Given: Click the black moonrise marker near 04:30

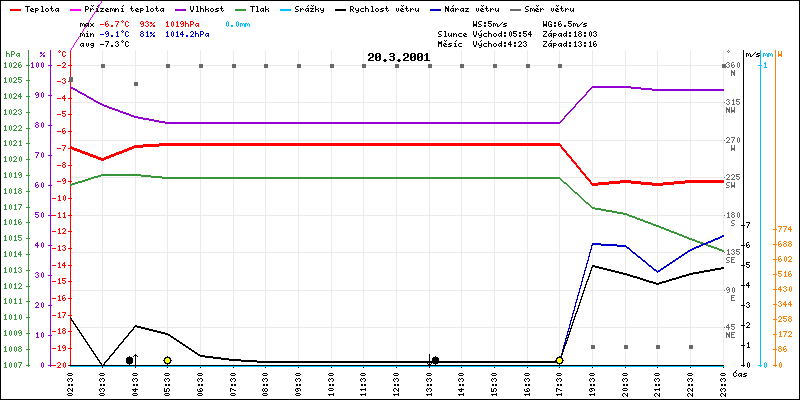Looking at the screenshot, I should click(130, 360).
